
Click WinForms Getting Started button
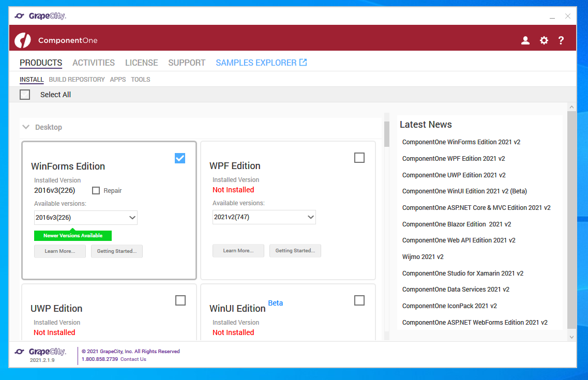(117, 251)
